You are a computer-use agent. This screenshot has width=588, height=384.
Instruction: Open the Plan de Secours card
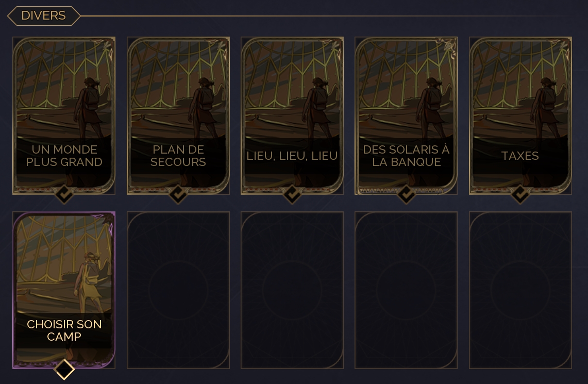(178, 115)
